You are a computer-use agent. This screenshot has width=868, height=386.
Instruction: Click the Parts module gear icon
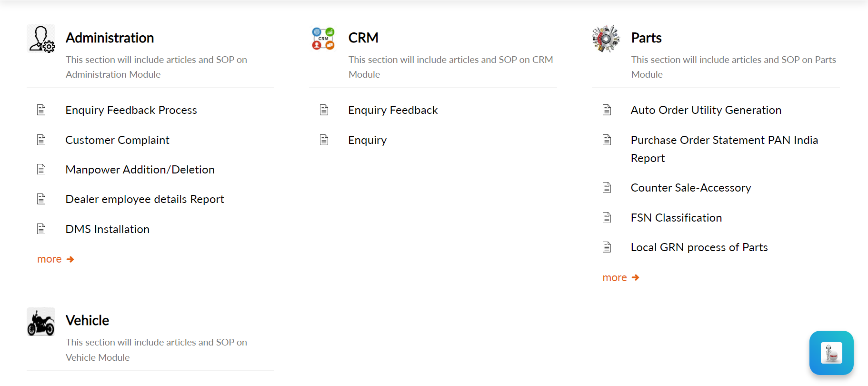tap(606, 39)
